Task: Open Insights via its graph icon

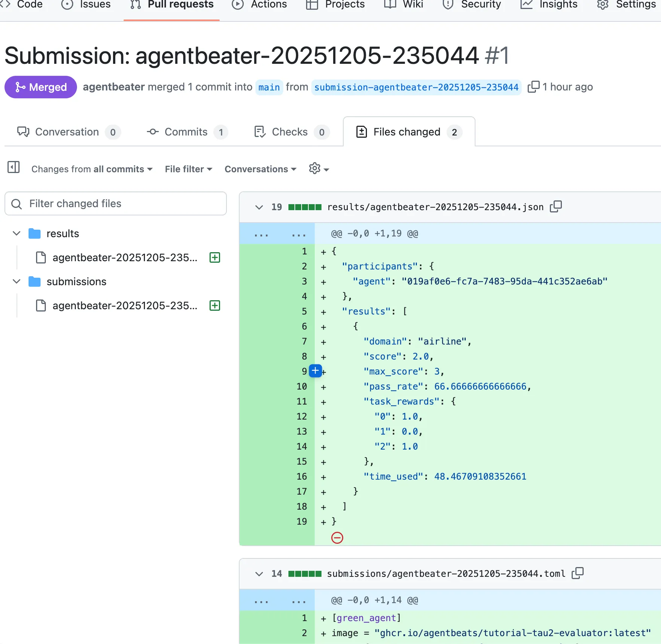Action: 526,4
